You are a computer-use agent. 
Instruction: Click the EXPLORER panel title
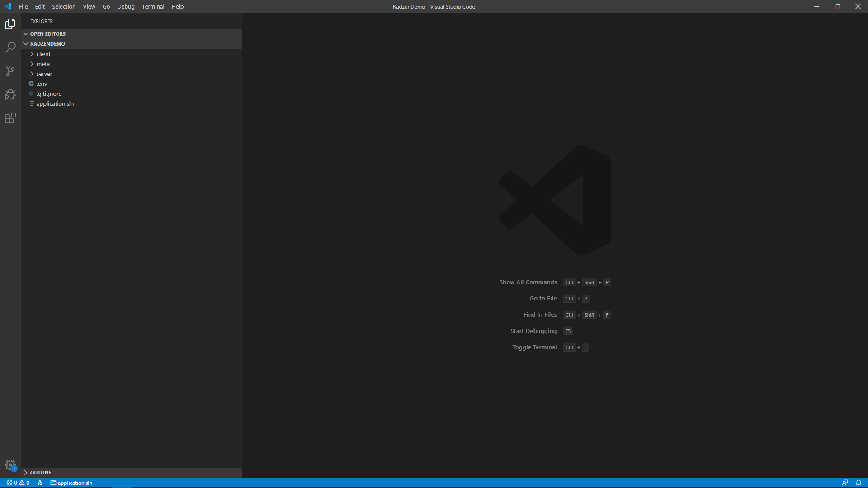click(42, 21)
